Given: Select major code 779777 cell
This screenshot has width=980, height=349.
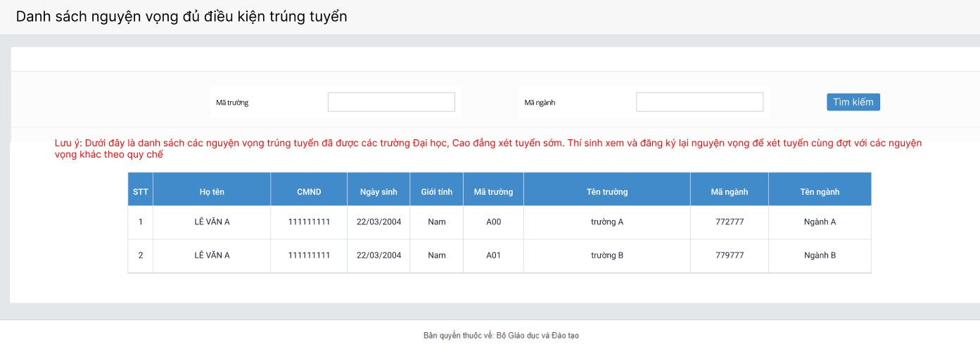Looking at the screenshot, I should pyautogui.click(x=729, y=255).
